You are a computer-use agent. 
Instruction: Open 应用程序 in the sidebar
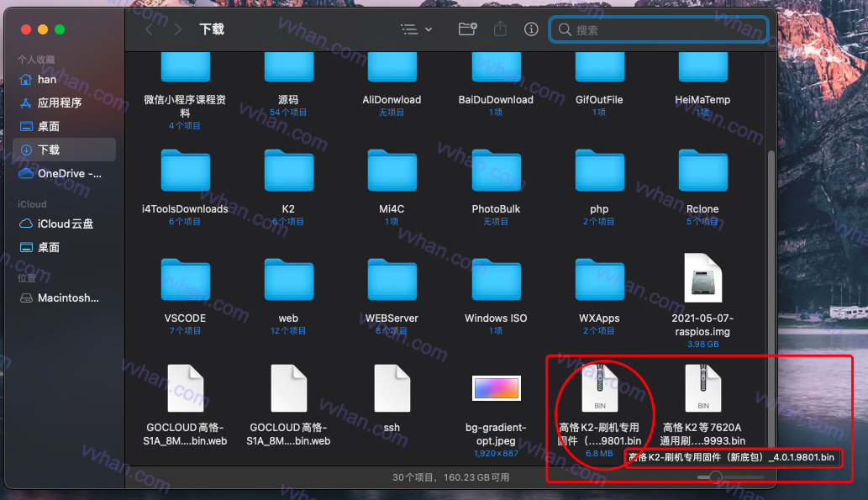[x=64, y=103]
